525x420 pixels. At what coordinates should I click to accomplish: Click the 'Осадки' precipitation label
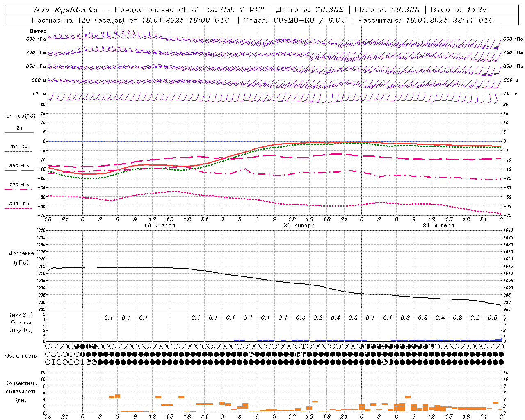click(21, 322)
